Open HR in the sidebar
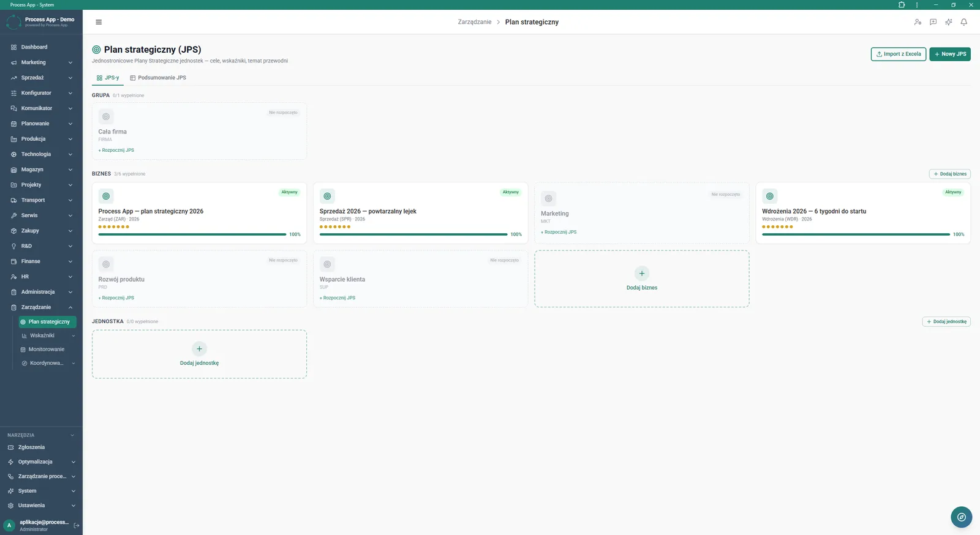980x535 pixels. coord(41,277)
